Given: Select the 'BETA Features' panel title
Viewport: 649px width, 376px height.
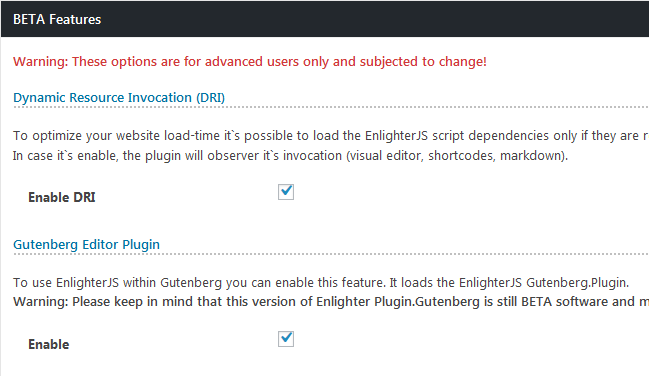Looking at the screenshot, I should pos(57,19).
